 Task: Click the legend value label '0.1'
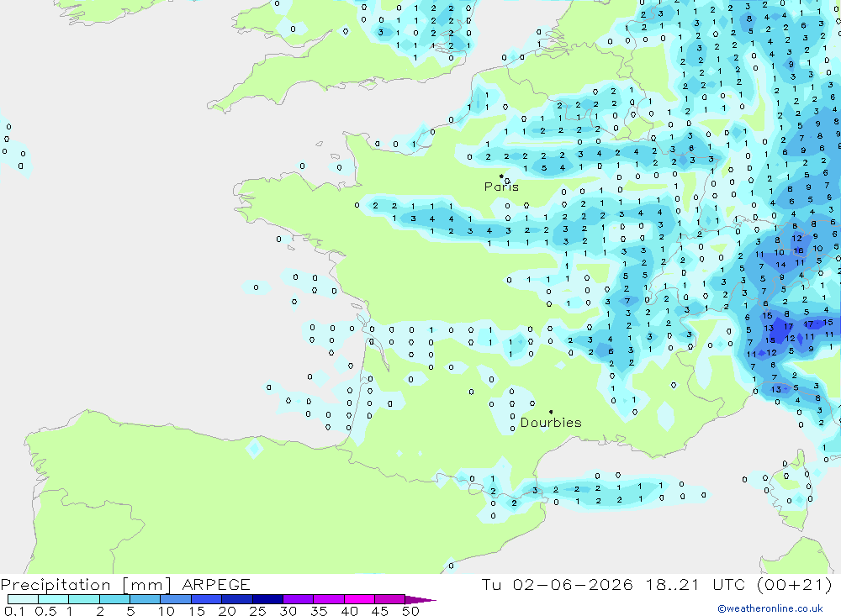point(14,611)
